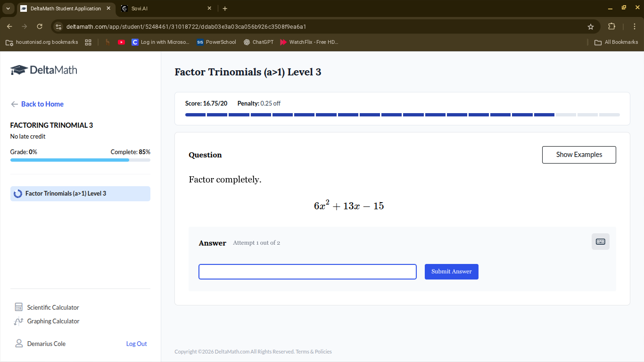
Task: Click Show Examples button
Action: pos(579,155)
